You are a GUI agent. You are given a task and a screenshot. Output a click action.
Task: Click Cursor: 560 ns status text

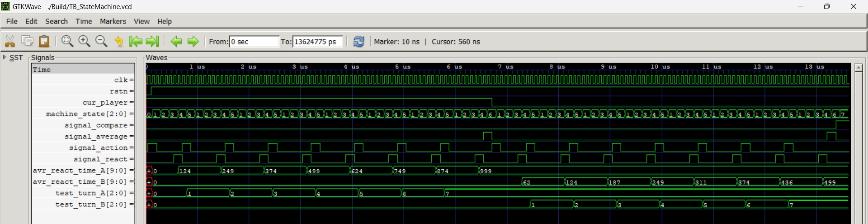[x=456, y=42]
